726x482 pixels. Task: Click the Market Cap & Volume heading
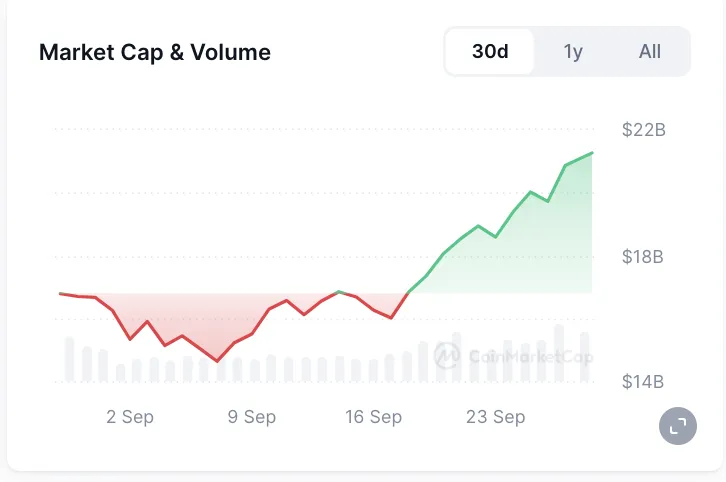155,52
